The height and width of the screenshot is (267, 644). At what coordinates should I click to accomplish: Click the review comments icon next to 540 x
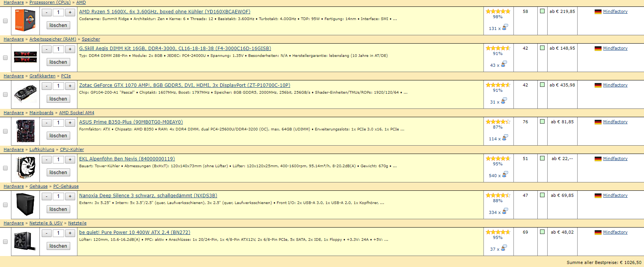pyautogui.click(x=505, y=174)
